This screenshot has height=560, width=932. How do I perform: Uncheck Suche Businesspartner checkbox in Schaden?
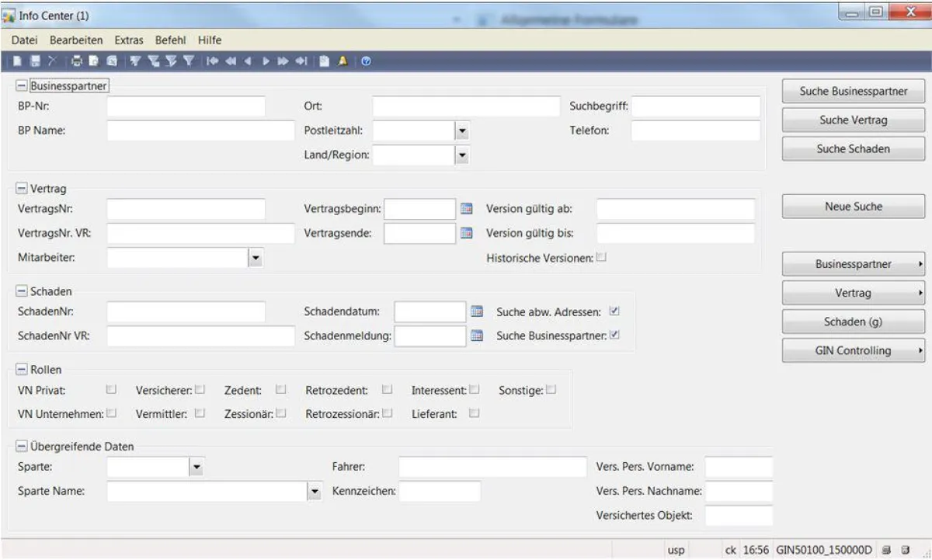point(614,336)
